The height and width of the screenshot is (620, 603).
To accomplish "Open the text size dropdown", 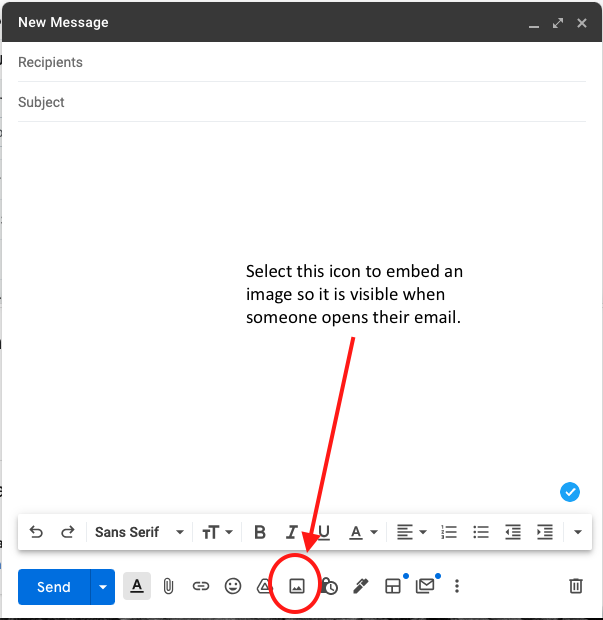I will tap(217, 532).
